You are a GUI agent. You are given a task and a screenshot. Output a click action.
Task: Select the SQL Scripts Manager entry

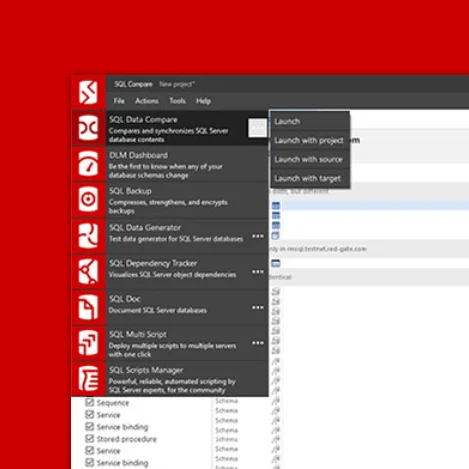pyautogui.click(x=170, y=378)
